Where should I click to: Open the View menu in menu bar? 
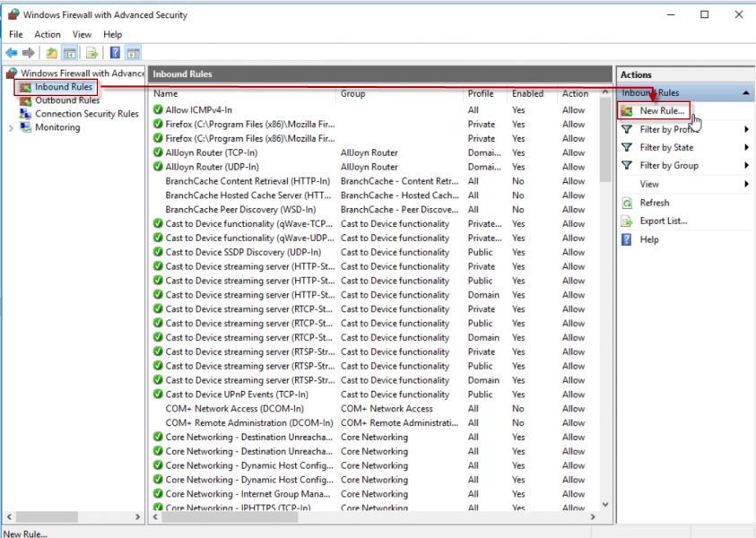[x=82, y=34]
